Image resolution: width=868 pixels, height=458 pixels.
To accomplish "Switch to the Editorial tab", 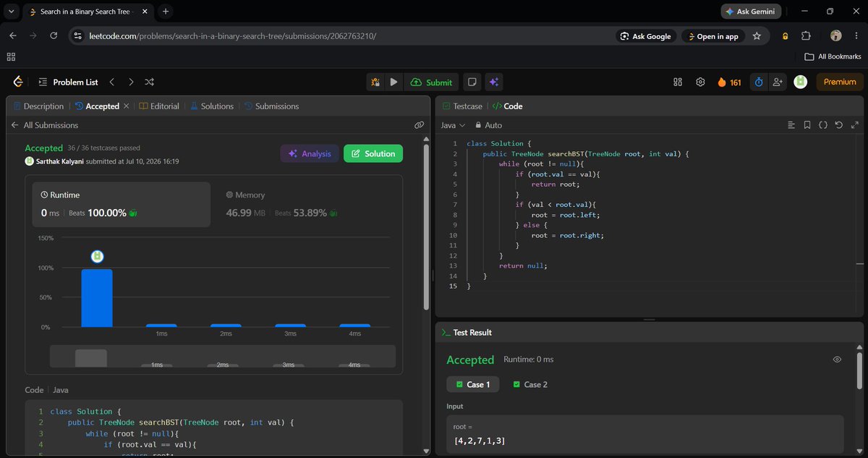I will [159, 106].
